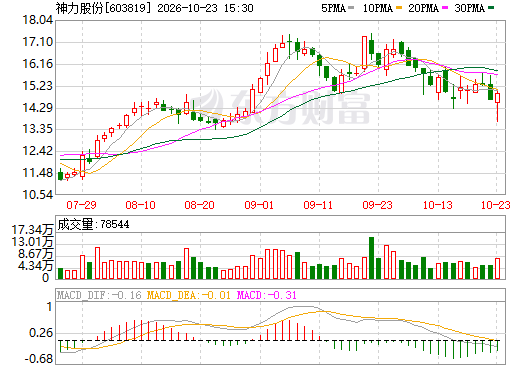
Task: Click the green 30PMA color swatch
Action: pos(491,8)
